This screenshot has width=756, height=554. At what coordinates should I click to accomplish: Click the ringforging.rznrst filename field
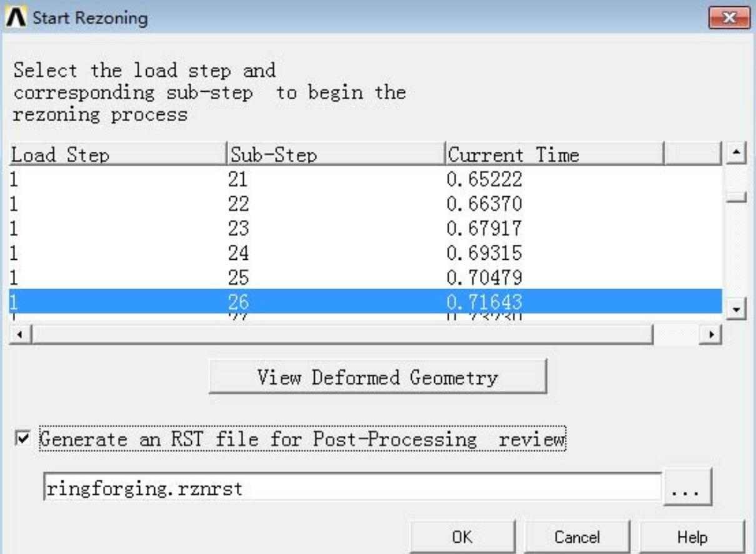coord(352,488)
